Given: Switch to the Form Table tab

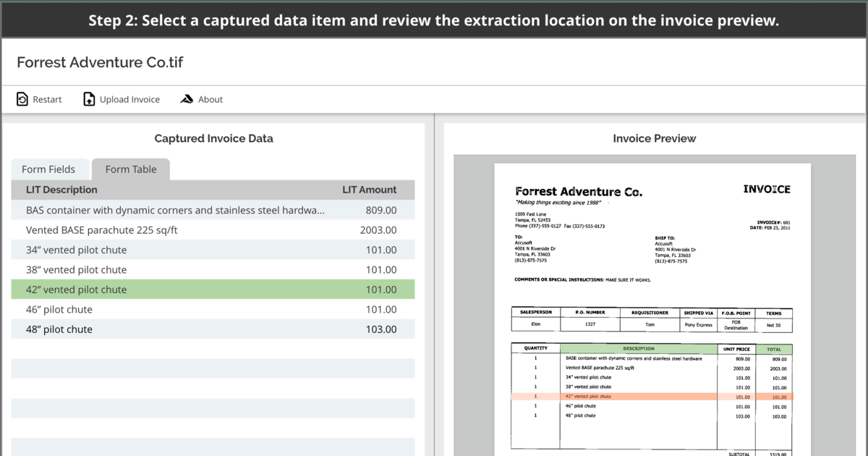Looking at the screenshot, I should [130, 169].
